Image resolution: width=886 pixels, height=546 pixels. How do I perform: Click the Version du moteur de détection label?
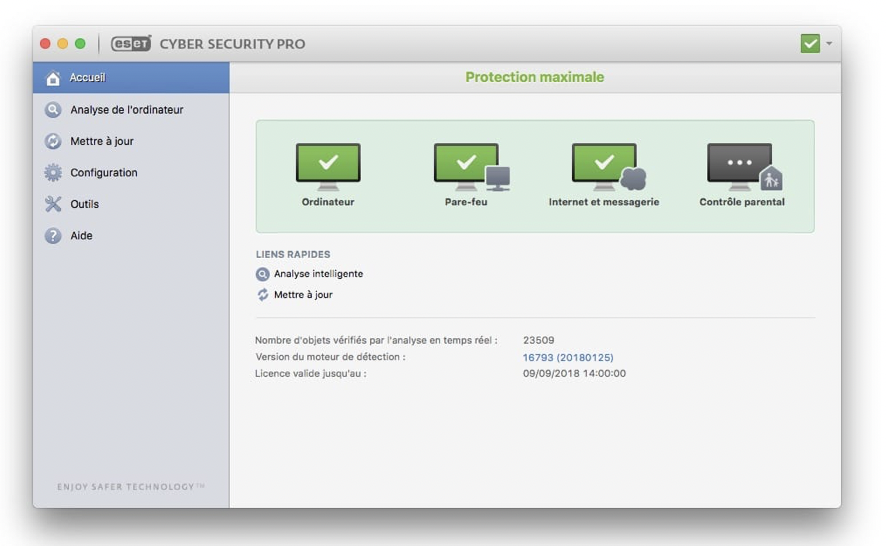coord(330,357)
